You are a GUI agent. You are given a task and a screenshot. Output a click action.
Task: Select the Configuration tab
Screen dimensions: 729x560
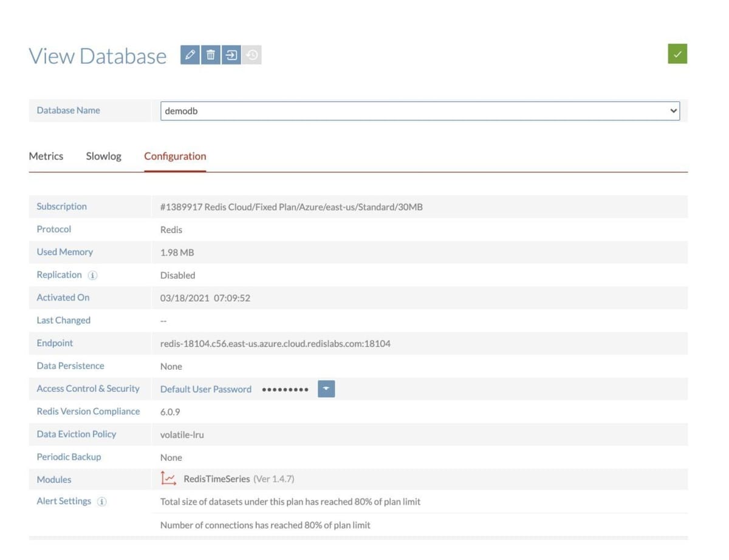(175, 156)
